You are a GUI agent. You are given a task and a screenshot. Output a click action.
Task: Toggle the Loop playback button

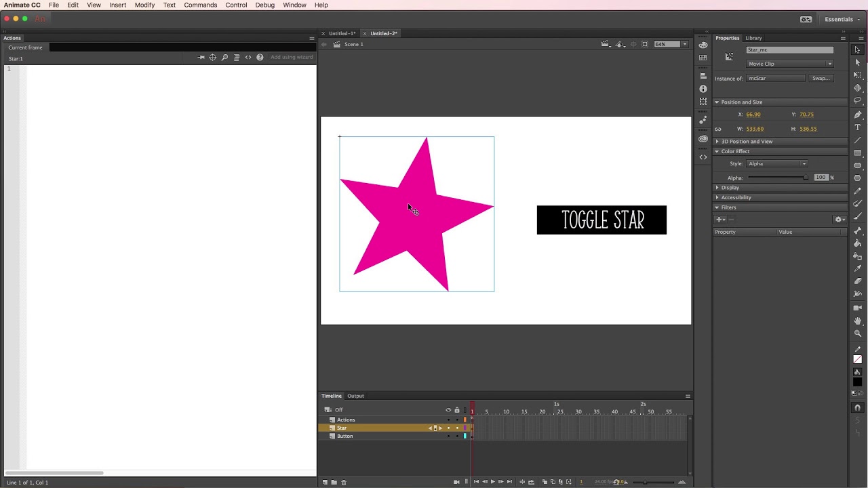click(x=530, y=482)
